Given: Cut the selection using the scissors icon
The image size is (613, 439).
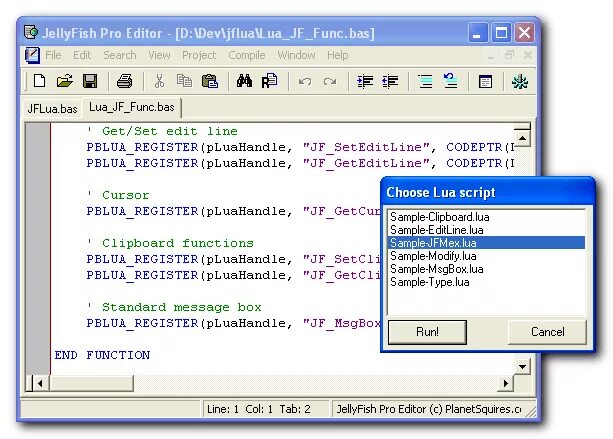Looking at the screenshot, I should [159, 81].
